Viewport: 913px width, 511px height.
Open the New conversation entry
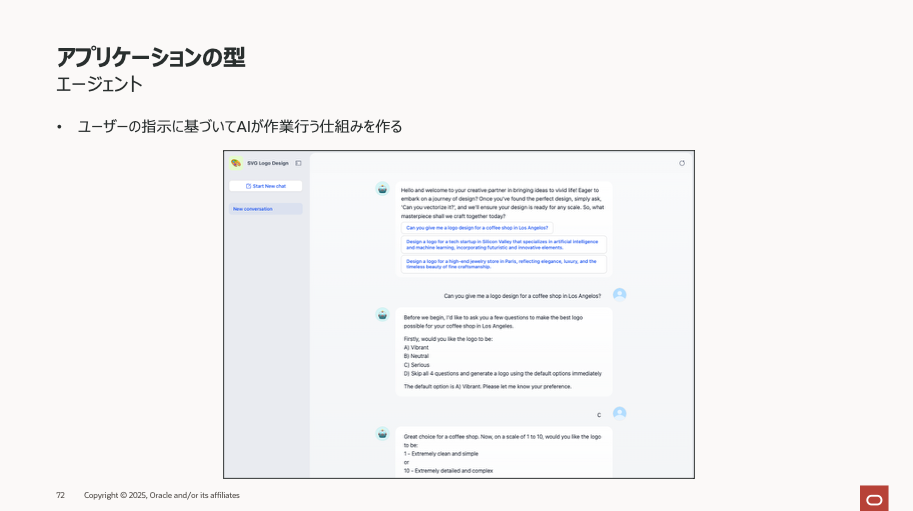(x=266, y=209)
